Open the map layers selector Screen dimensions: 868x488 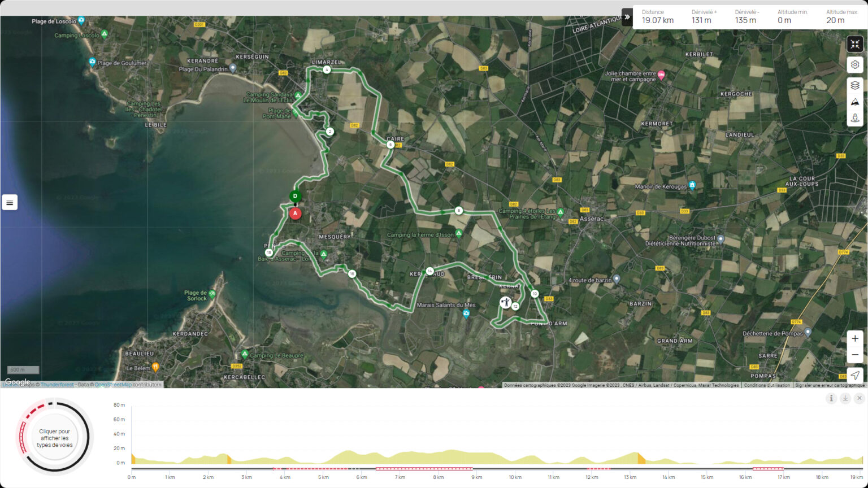854,85
